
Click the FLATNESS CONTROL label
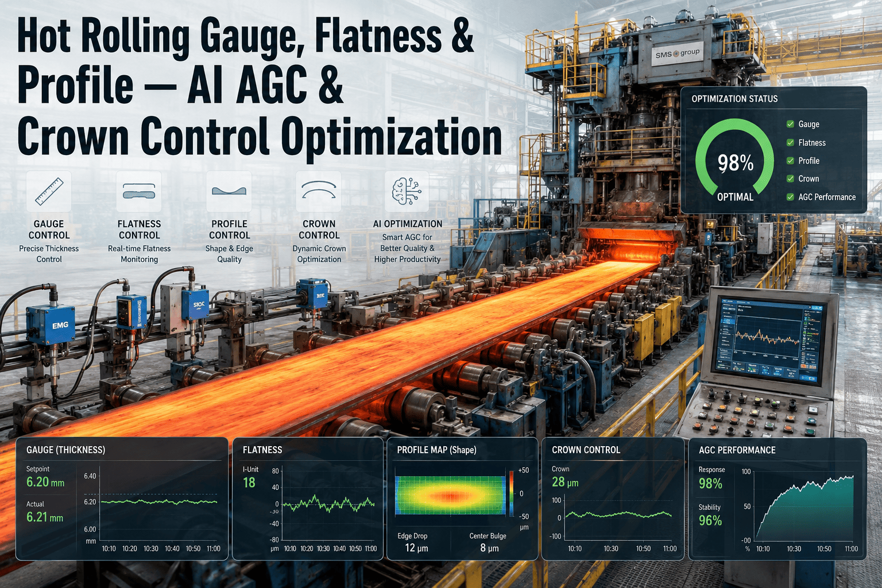(x=139, y=230)
